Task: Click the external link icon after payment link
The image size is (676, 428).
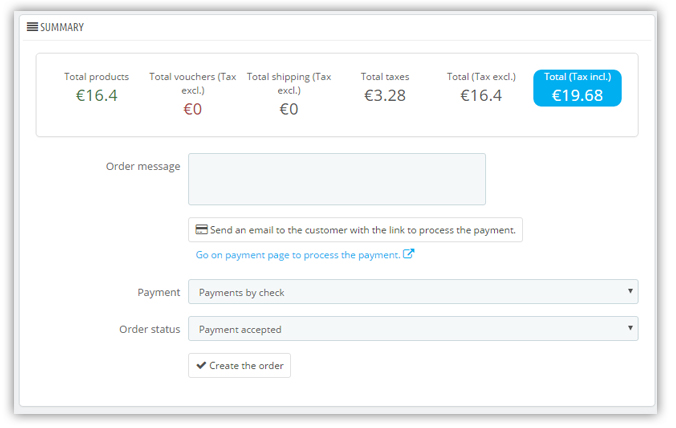Action: coord(408,254)
